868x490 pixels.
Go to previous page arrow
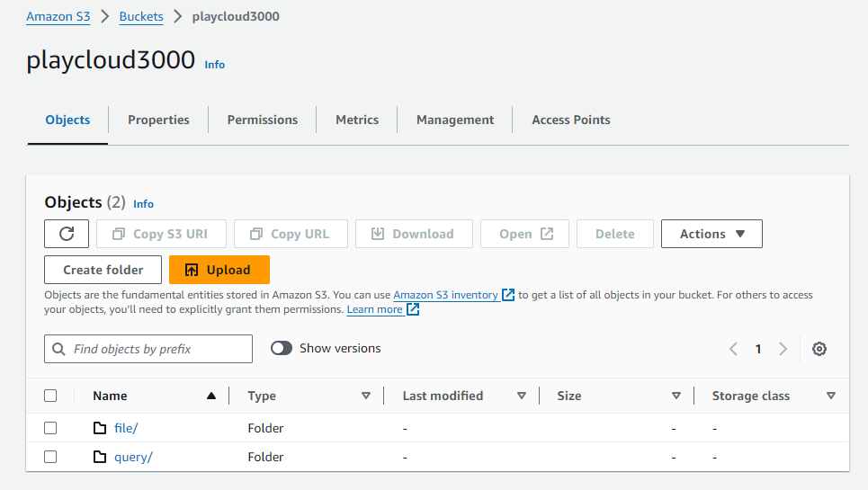point(733,349)
